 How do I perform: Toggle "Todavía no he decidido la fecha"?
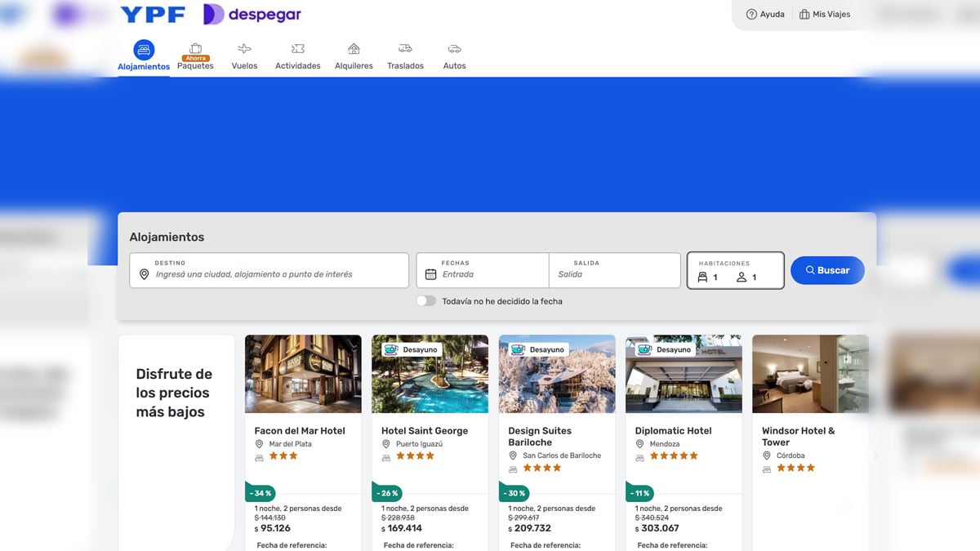point(425,301)
